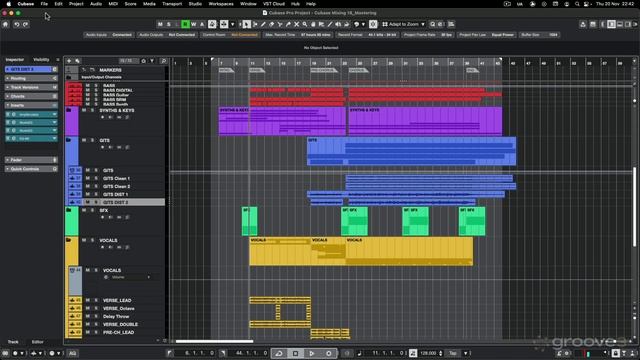Screen dimensions: 640x360
Task: Click the VOCALS track Volume automation selector
Action: [x=127, y=277]
